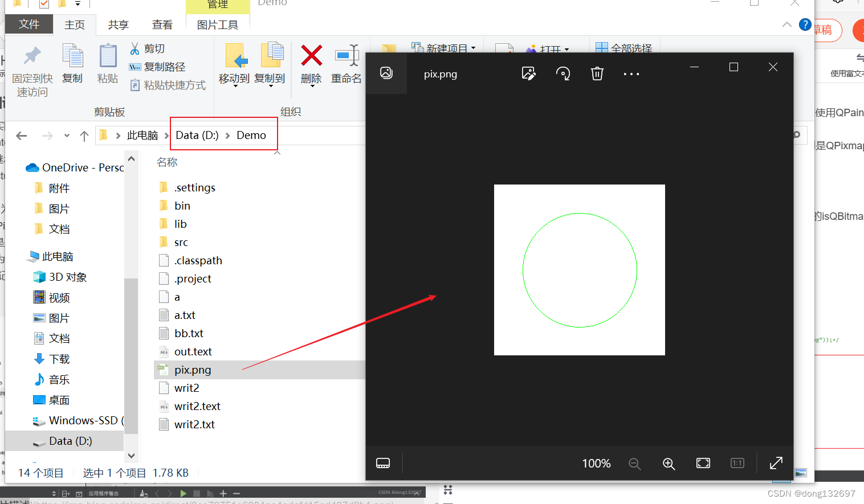Rotate the image in Photos

563,73
